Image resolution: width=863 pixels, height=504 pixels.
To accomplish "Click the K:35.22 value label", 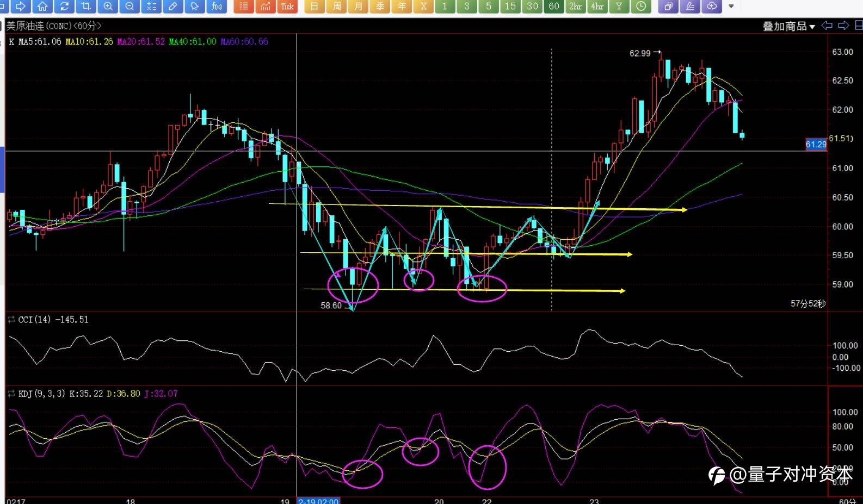I will click(87, 394).
